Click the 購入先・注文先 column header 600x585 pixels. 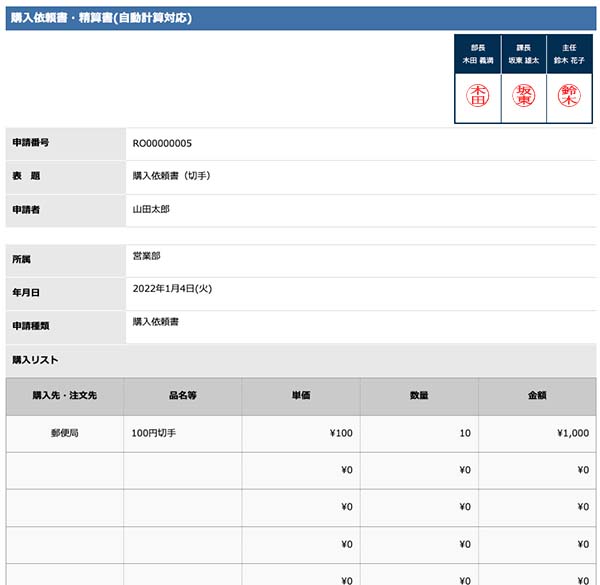tap(65, 396)
